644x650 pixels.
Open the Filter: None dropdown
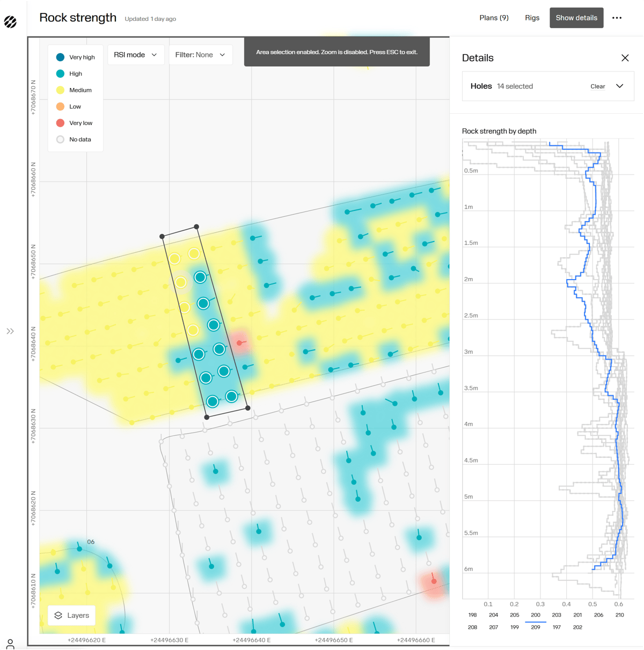(x=200, y=54)
